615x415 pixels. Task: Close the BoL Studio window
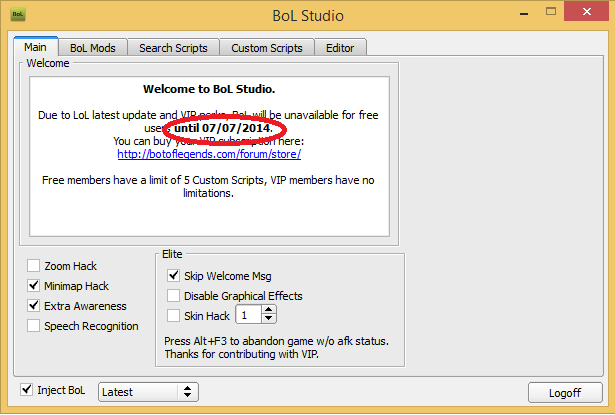click(x=587, y=12)
